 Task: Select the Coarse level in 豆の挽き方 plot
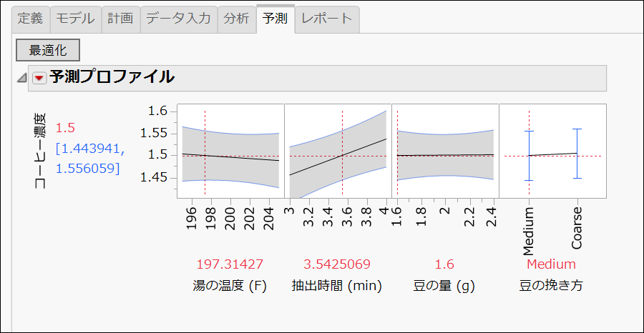[577, 154]
